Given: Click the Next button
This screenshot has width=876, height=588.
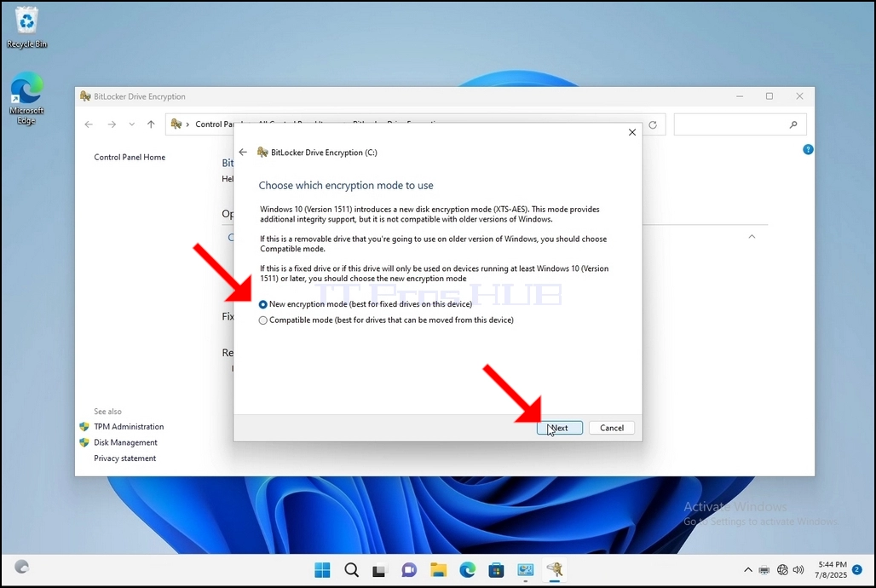Looking at the screenshot, I should [x=559, y=428].
